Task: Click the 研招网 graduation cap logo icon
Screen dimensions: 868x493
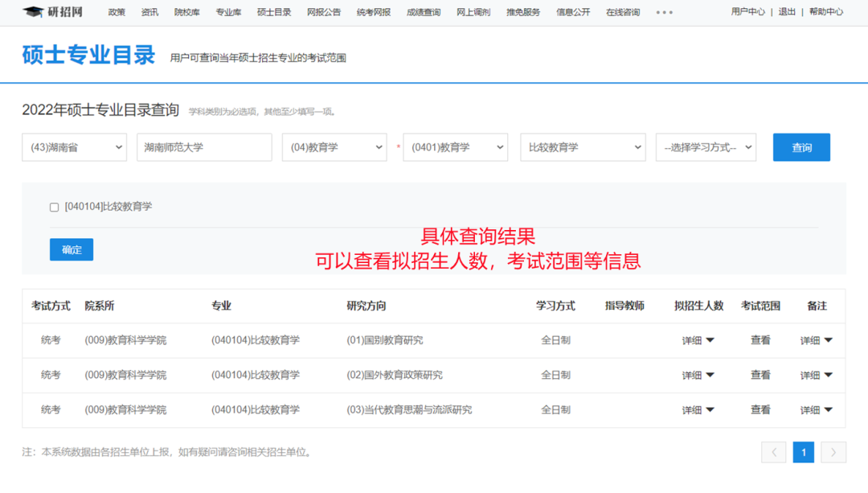Action: coord(32,12)
